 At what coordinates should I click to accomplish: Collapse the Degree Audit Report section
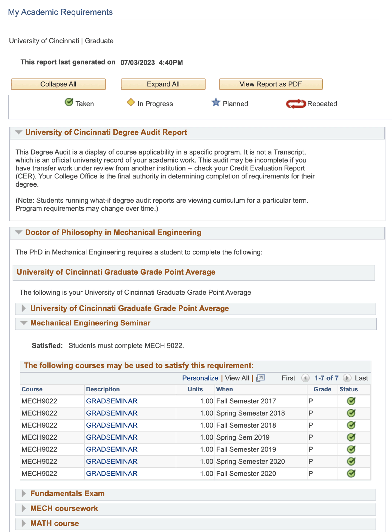[18, 132]
